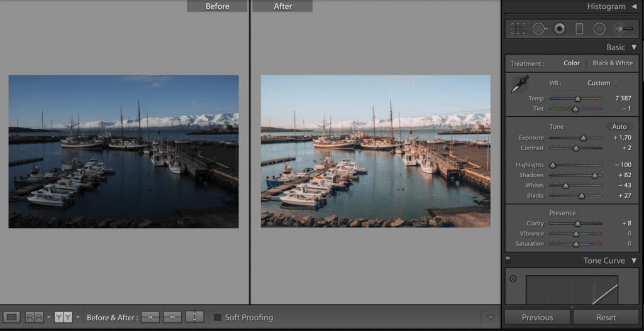Select the Spot Removal tool
The width and height of the screenshot is (644, 331).
click(x=539, y=28)
